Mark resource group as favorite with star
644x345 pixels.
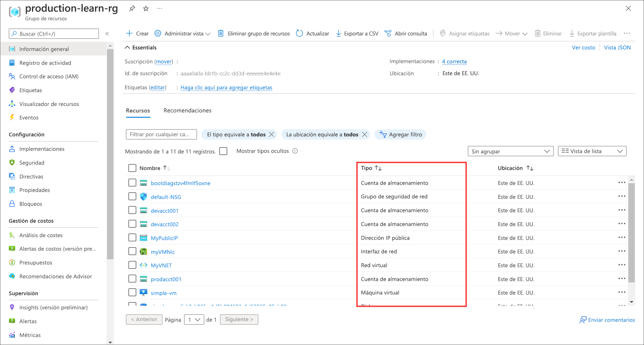point(146,9)
